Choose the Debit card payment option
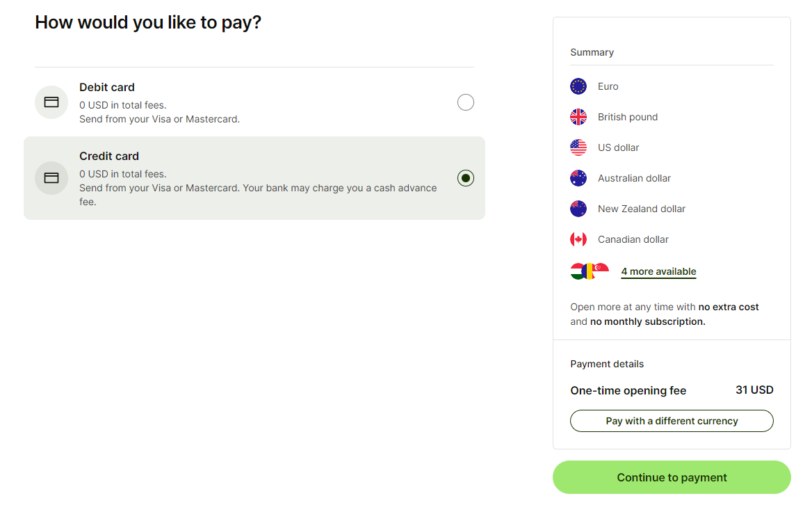The image size is (812, 512). click(254, 102)
